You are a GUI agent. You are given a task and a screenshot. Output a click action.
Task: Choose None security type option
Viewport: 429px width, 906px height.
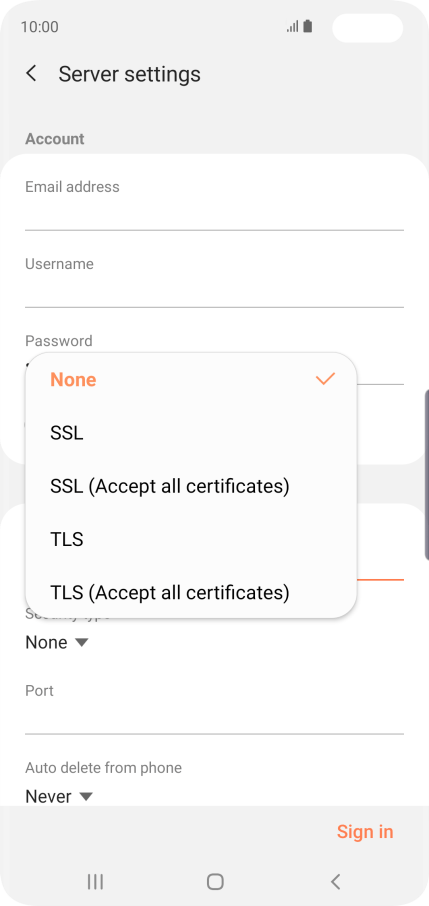click(191, 380)
